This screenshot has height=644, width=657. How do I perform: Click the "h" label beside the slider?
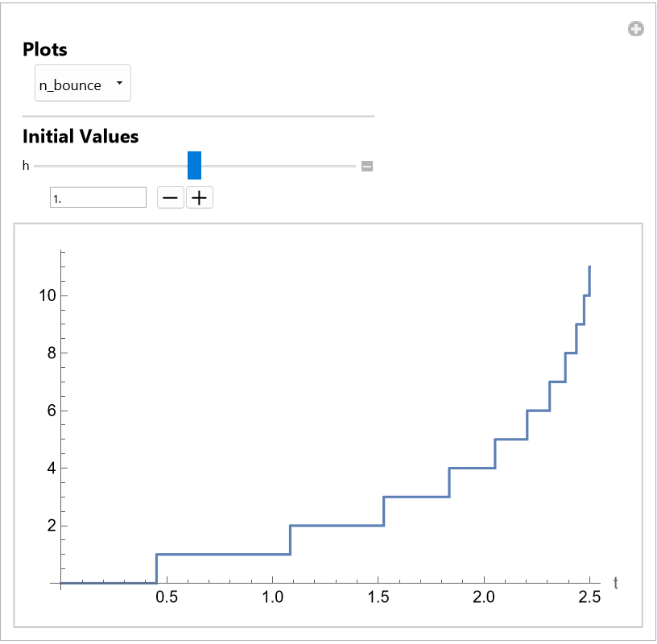point(26,166)
